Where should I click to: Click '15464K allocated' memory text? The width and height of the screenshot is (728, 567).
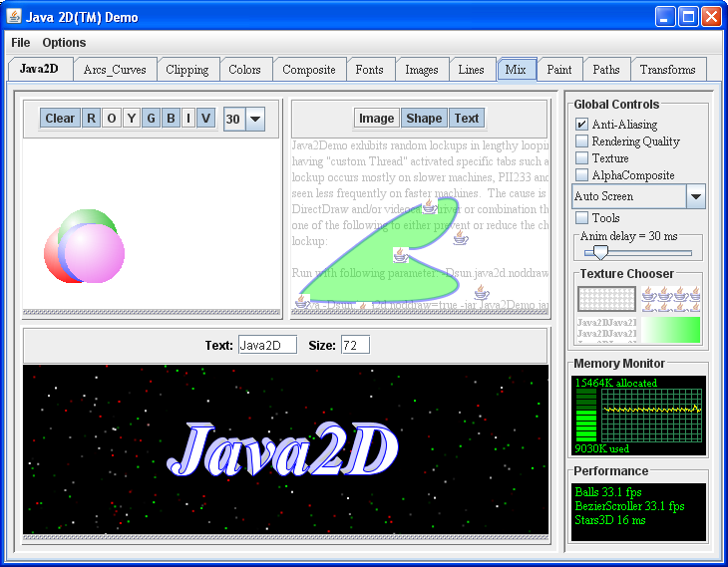coord(616,383)
